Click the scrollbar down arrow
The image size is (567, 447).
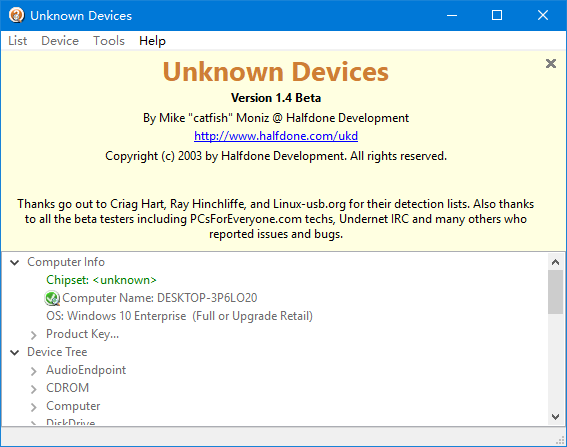pyautogui.click(x=555, y=417)
